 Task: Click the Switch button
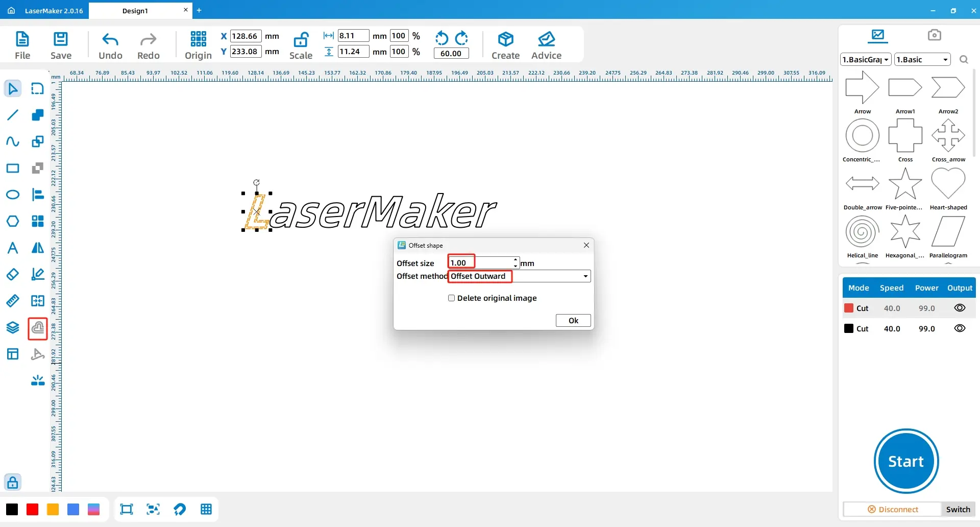(958, 509)
